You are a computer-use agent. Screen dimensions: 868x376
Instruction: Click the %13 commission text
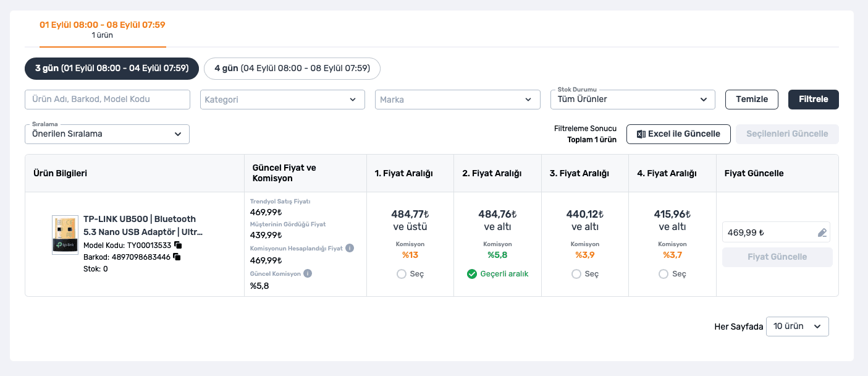coord(410,255)
